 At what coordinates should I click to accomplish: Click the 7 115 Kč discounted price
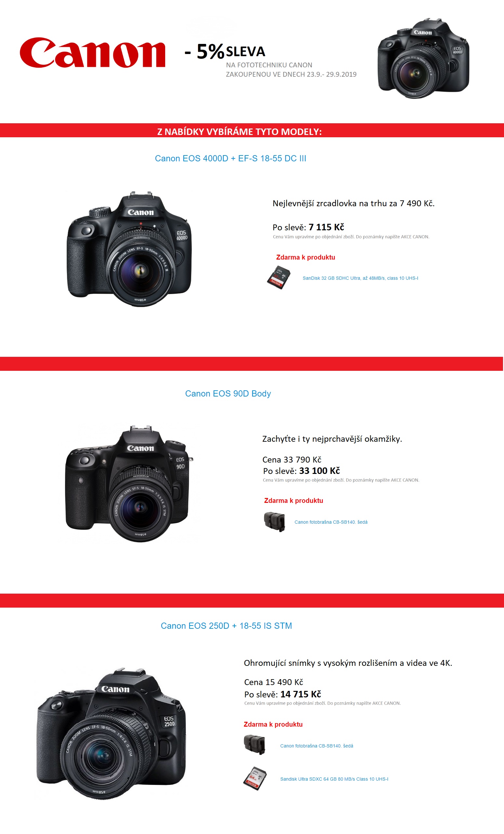pyautogui.click(x=326, y=227)
